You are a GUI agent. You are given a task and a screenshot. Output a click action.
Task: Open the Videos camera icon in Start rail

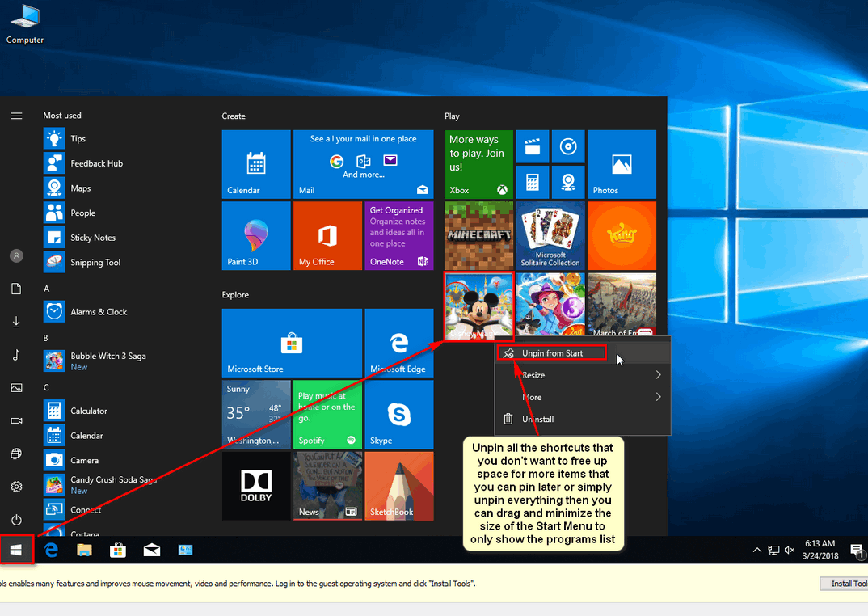click(x=17, y=421)
